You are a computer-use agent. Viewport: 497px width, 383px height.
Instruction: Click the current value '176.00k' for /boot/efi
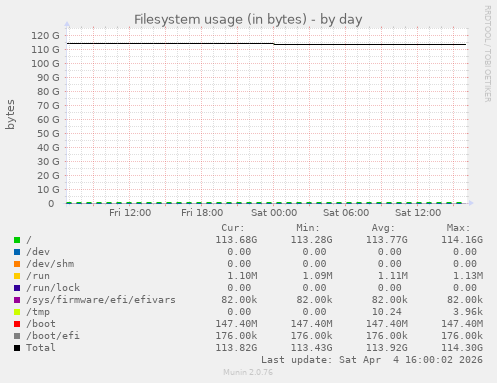[x=236, y=336]
